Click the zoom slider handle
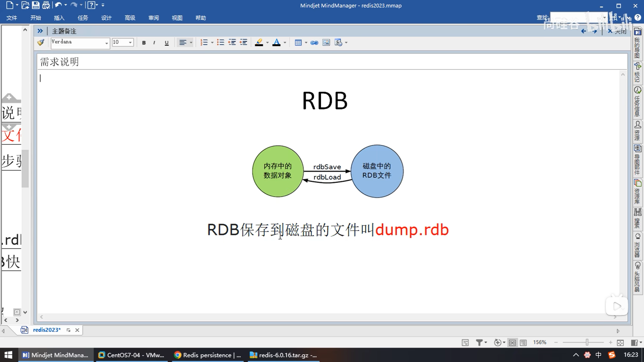This screenshot has height=362, width=644. pyautogui.click(x=587, y=342)
